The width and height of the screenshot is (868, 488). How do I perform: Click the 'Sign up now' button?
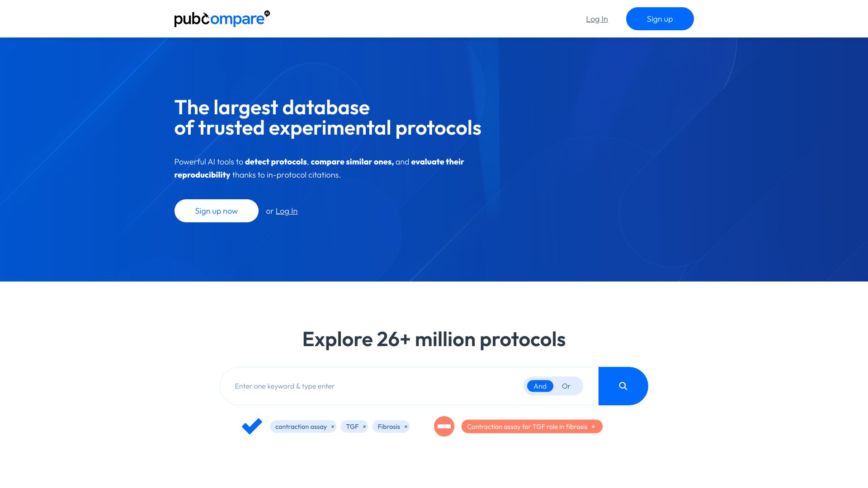(216, 210)
